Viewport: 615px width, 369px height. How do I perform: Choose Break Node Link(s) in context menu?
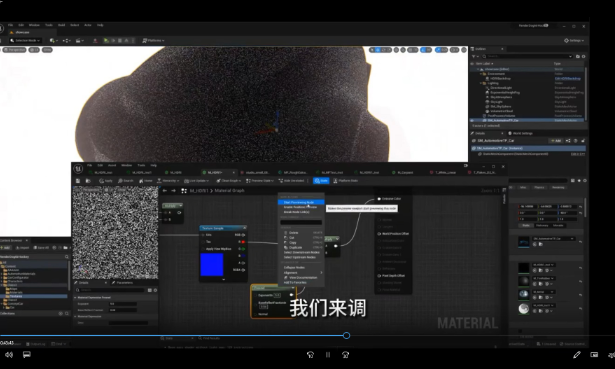301,212
